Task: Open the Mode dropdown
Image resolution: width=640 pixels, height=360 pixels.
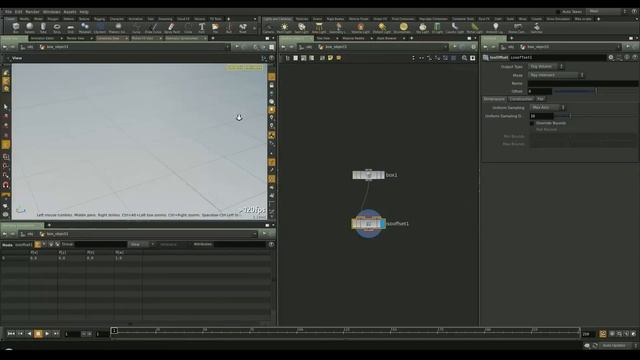Action: point(556,75)
